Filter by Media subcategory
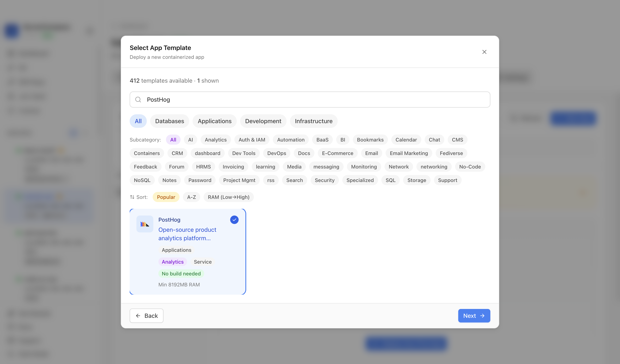 point(294,167)
